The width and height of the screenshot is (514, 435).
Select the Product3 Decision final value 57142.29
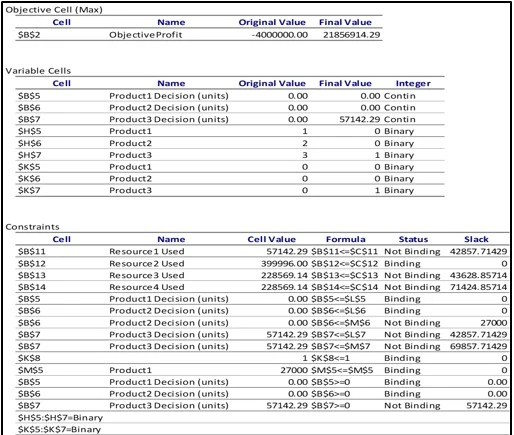359,119
